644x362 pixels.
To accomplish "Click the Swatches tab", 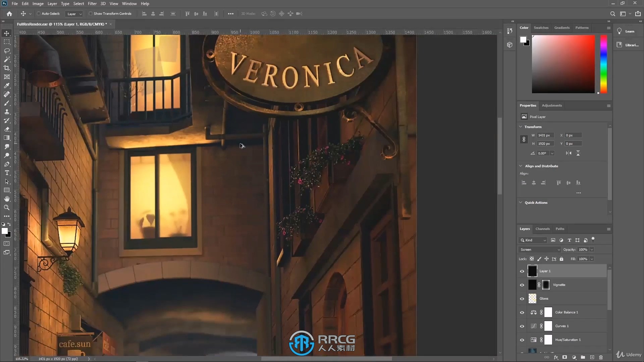I will click(541, 27).
